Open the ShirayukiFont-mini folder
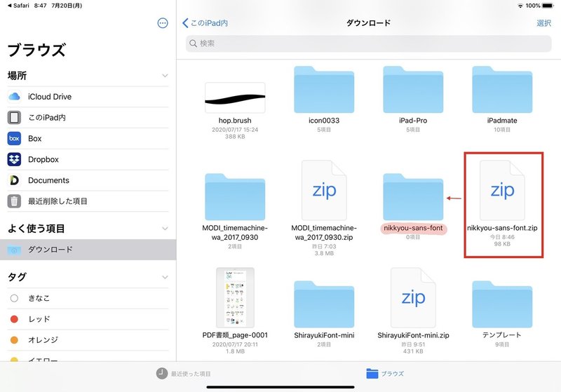Viewport: 561px width, 392px height. 324,304
